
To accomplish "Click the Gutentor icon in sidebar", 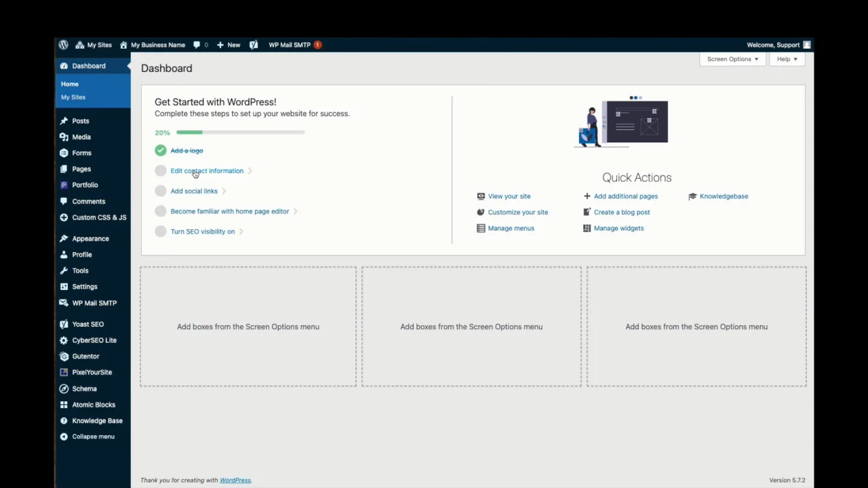I will tap(64, 356).
